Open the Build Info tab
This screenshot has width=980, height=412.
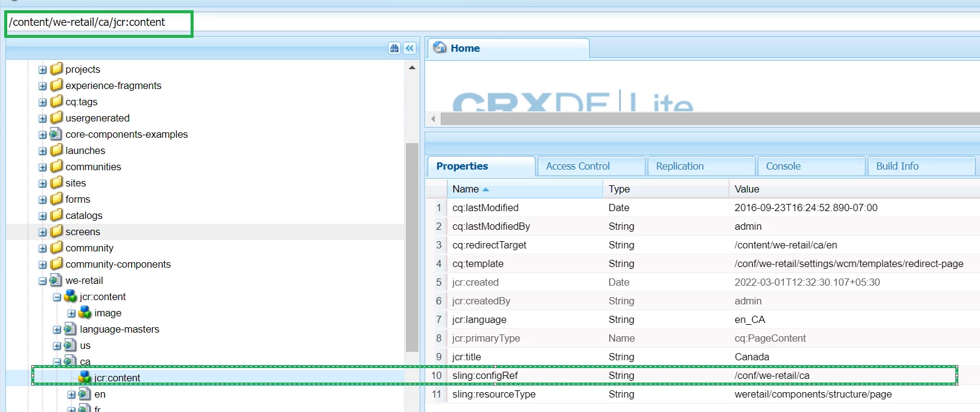click(x=922, y=166)
